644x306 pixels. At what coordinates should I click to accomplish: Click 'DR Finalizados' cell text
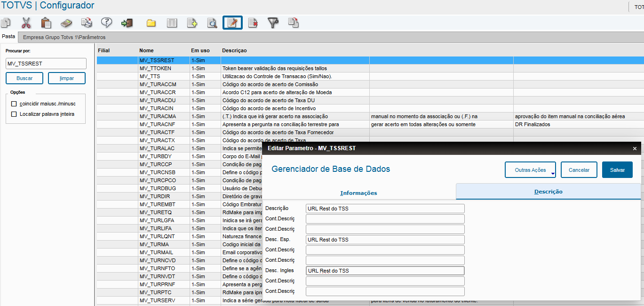[x=533, y=124]
